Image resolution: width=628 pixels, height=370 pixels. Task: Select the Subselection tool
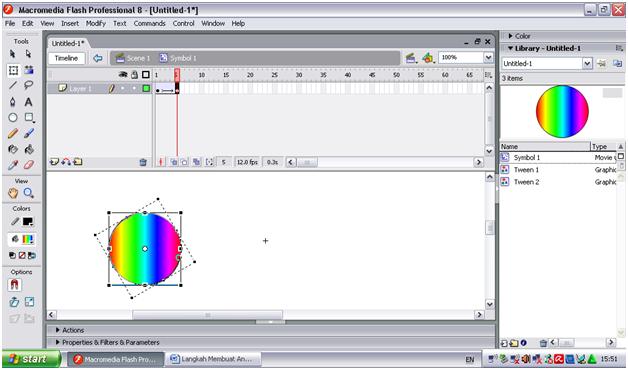point(28,54)
